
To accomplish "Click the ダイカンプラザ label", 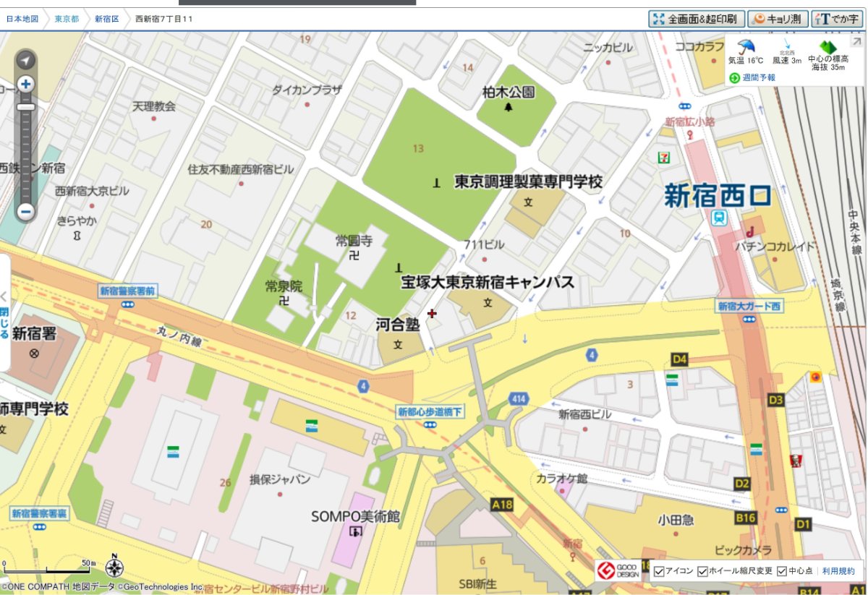I will click(x=307, y=90).
